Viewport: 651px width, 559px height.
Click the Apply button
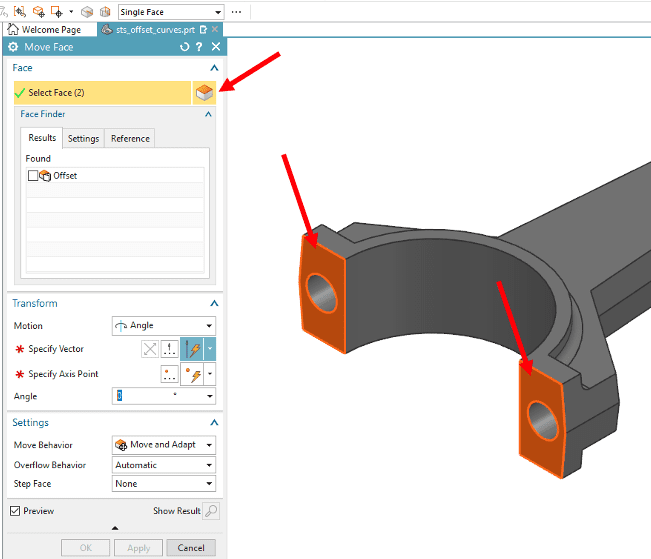tap(139, 548)
